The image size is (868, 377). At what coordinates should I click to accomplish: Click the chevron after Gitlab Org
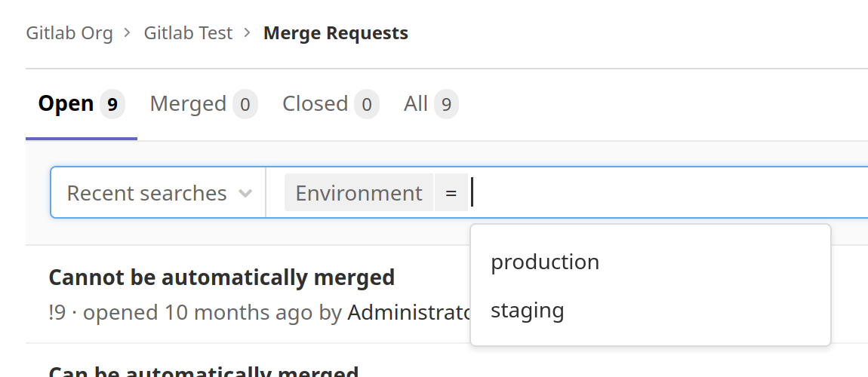(x=128, y=33)
